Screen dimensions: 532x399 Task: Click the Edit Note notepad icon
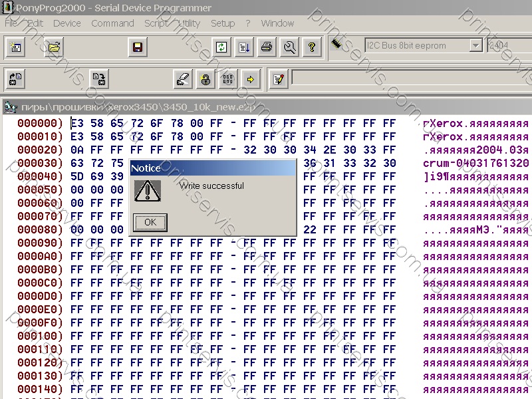click(x=279, y=79)
